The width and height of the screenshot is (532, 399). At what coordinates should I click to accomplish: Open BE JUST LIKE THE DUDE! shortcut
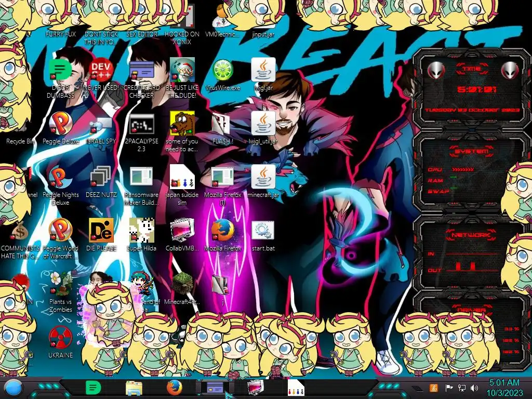tap(182, 70)
